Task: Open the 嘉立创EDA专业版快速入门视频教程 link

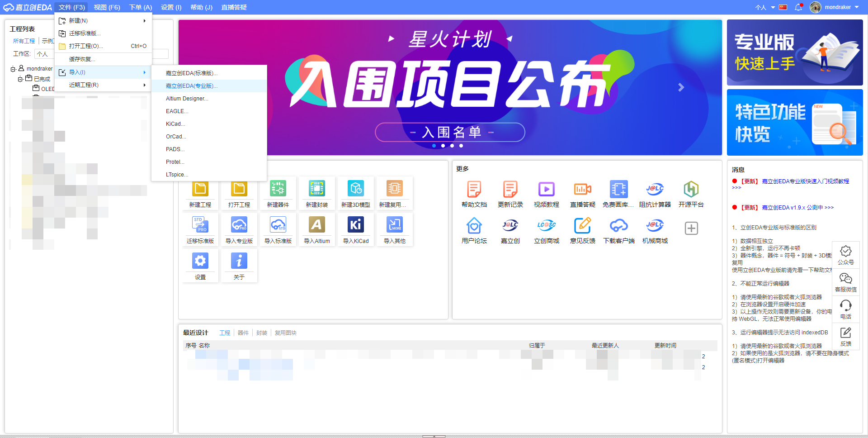Action: point(805,181)
